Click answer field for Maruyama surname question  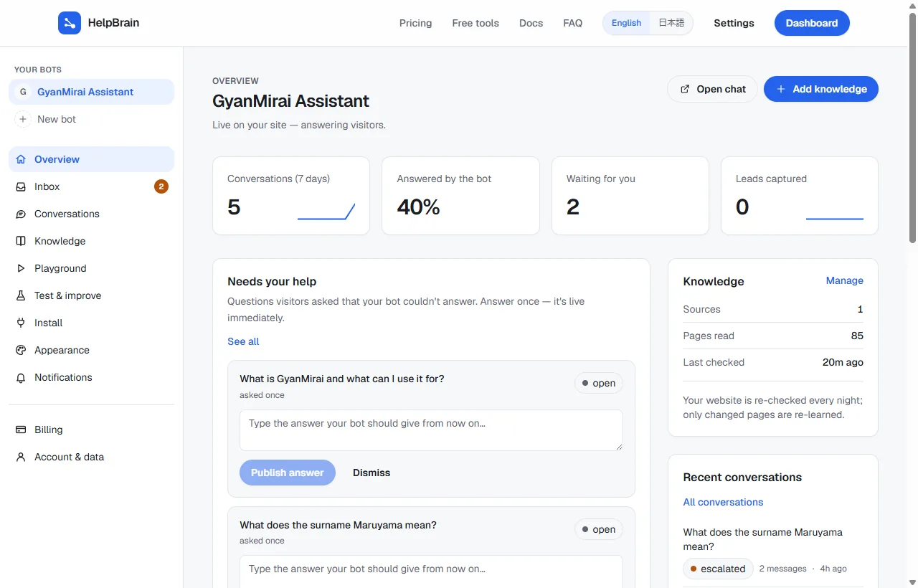coord(431,572)
